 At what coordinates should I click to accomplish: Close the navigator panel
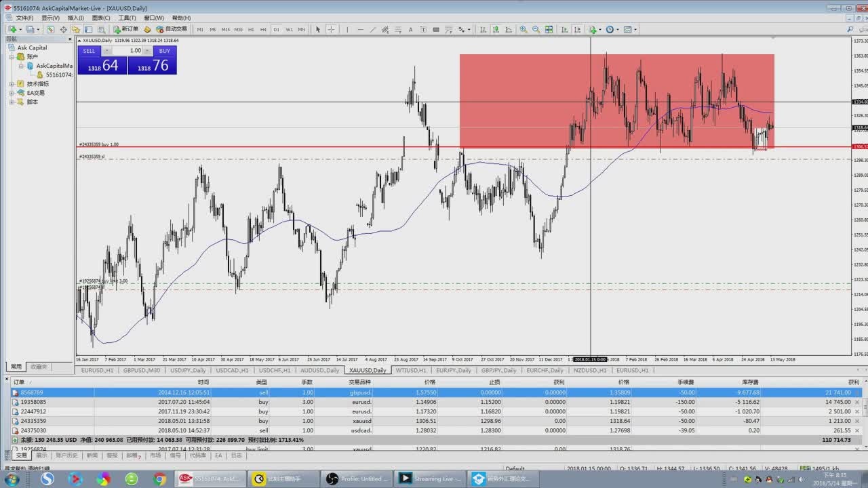click(71, 39)
